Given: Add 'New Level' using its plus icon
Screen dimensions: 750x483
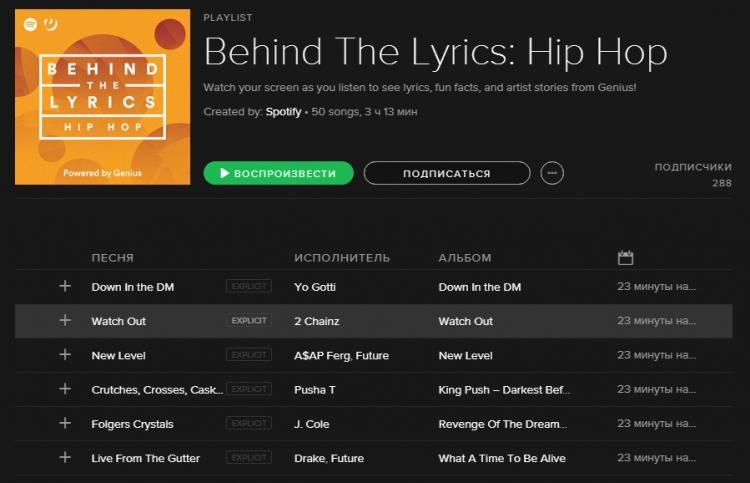Looking at the screenshot, I should click(65, 355).
